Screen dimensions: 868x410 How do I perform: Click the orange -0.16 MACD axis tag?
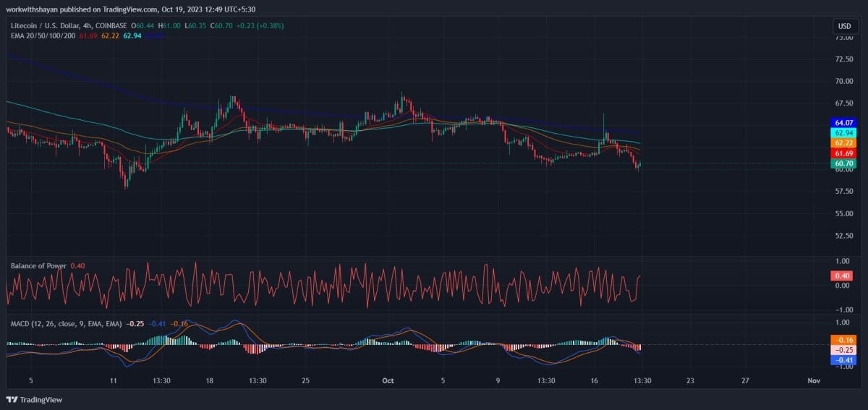844,340
